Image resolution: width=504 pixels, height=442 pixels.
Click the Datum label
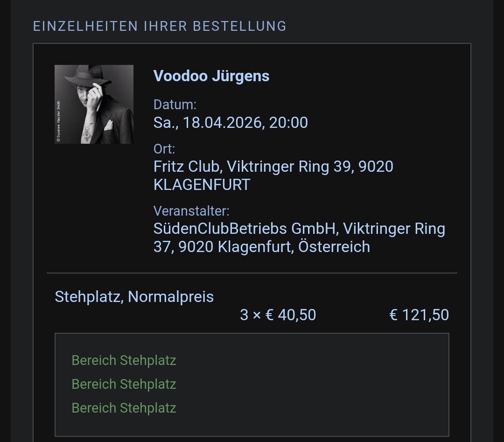point(175,105)
